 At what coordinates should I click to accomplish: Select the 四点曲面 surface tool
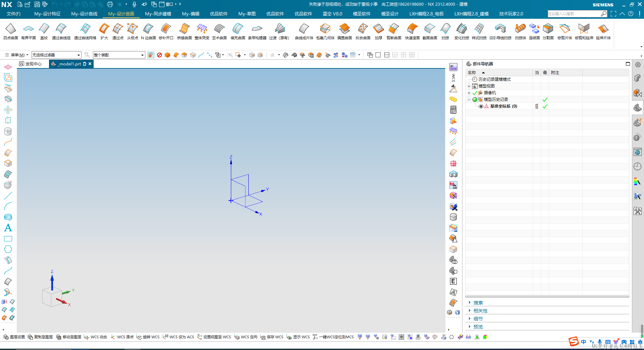click(x=11, y=32)
